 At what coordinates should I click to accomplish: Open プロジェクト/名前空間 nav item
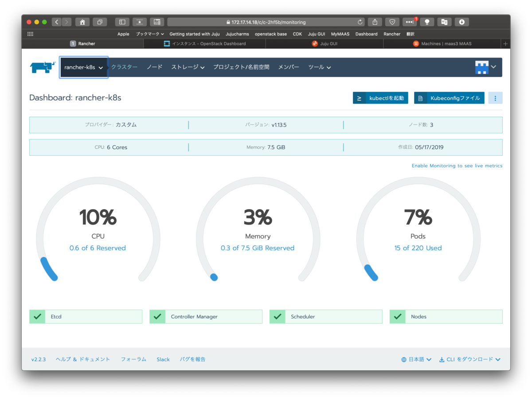click(x=241, y=67)
